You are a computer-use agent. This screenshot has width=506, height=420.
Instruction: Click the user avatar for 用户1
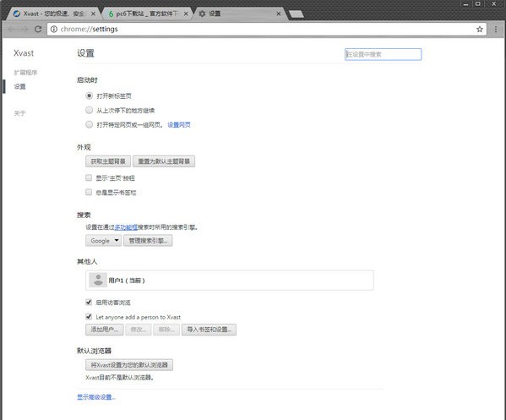tap(98, 280)
